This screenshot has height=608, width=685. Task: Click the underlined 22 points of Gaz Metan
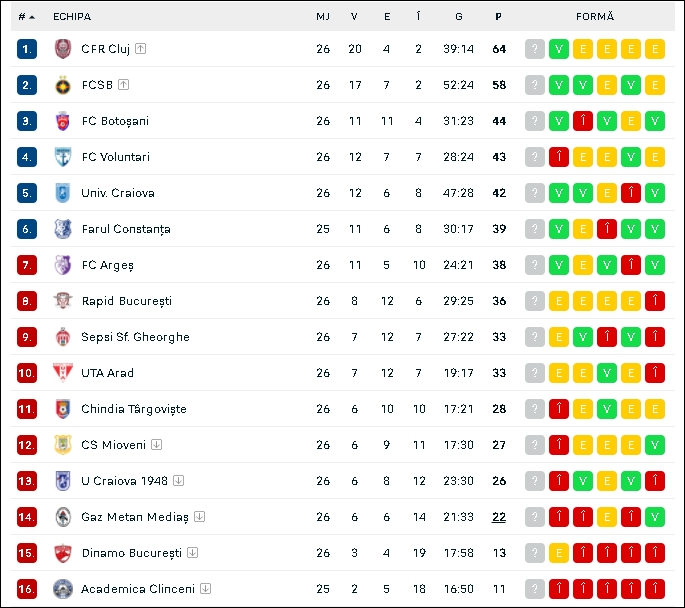pyautogui.click(x=499, y=517)
